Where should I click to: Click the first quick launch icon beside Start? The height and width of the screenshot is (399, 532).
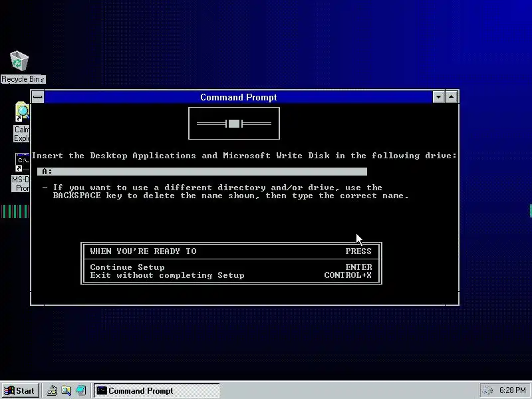53,391
